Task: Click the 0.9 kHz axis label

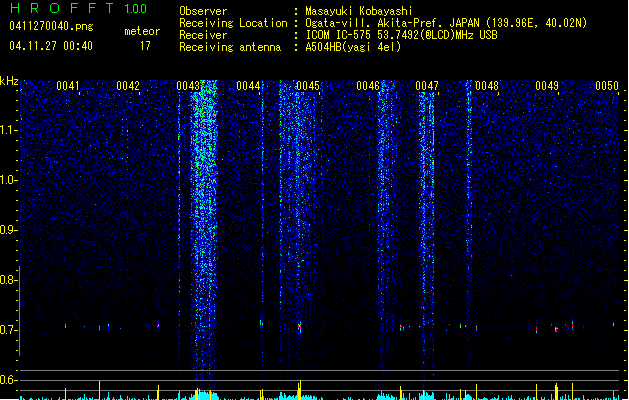Action: tap(8, 230)
